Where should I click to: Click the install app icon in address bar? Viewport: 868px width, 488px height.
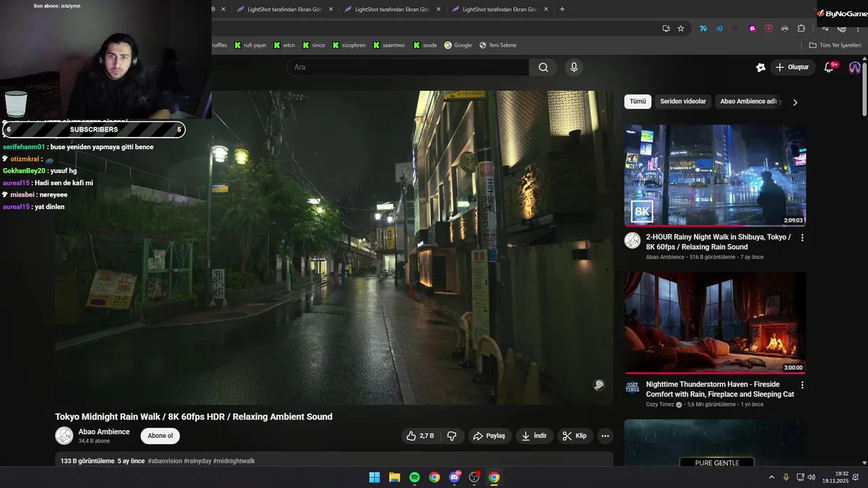pos(666,28)
